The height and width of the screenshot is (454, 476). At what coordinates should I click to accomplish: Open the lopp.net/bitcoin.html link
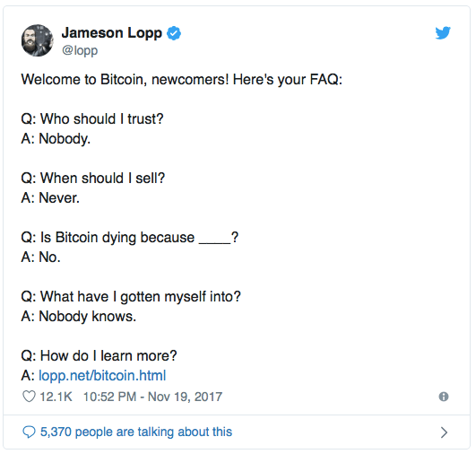pyautogui.click(x=102, y=376)
